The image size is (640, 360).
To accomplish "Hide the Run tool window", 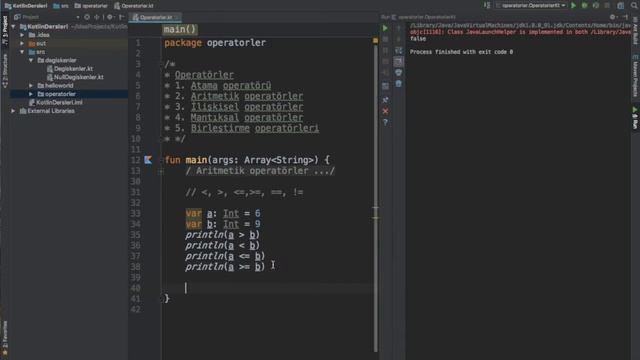I will [626, 17].
